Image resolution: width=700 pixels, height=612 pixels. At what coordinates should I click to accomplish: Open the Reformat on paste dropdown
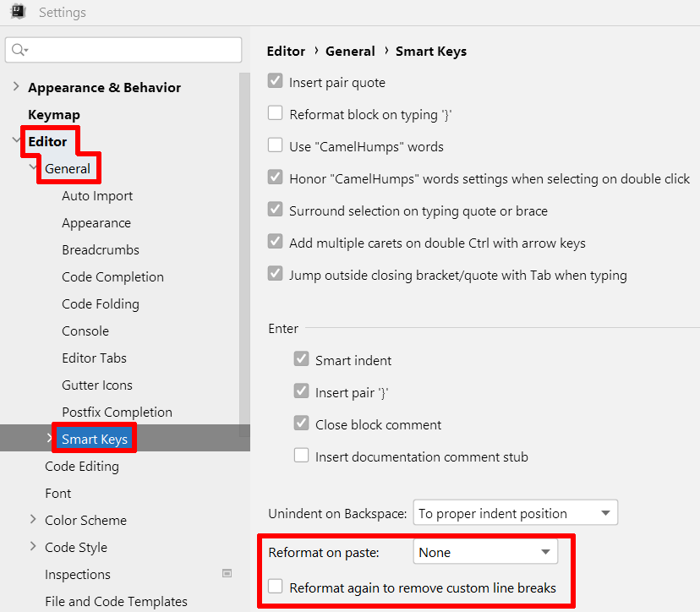[484, 551]
